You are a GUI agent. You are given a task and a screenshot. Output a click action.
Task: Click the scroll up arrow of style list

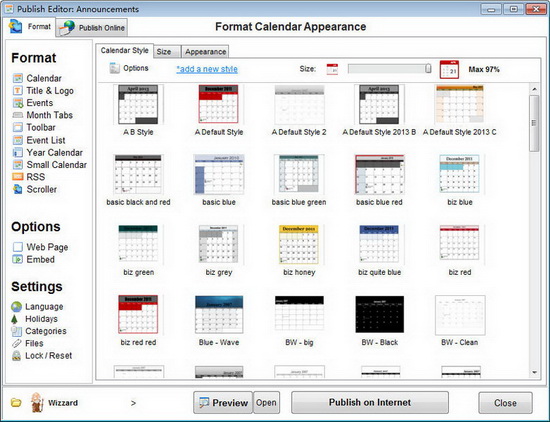(x=534, y=89)
